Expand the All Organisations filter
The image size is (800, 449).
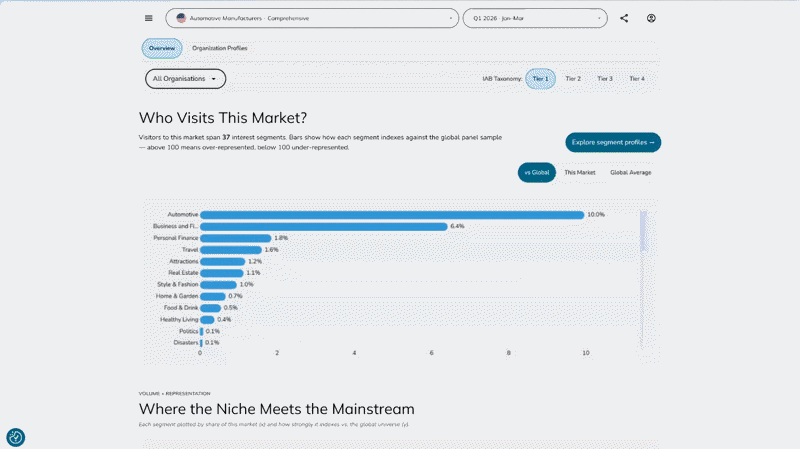click(x=185, y=79)
